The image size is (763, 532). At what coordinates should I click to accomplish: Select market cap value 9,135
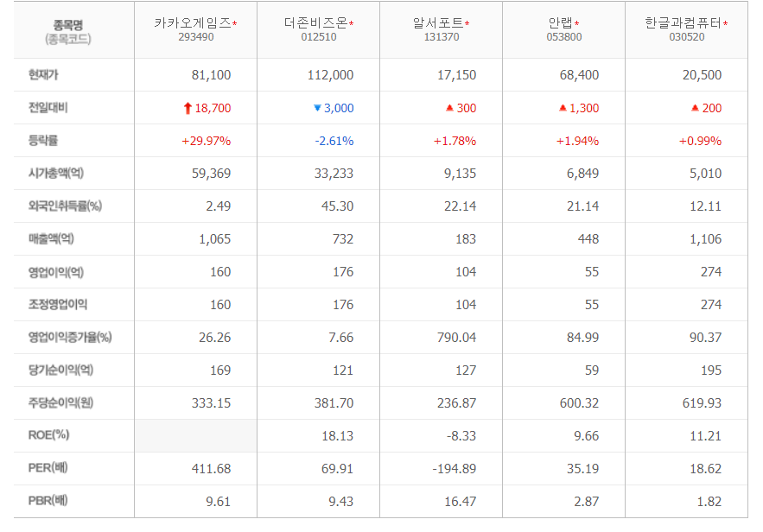click(x=460, y=174)
